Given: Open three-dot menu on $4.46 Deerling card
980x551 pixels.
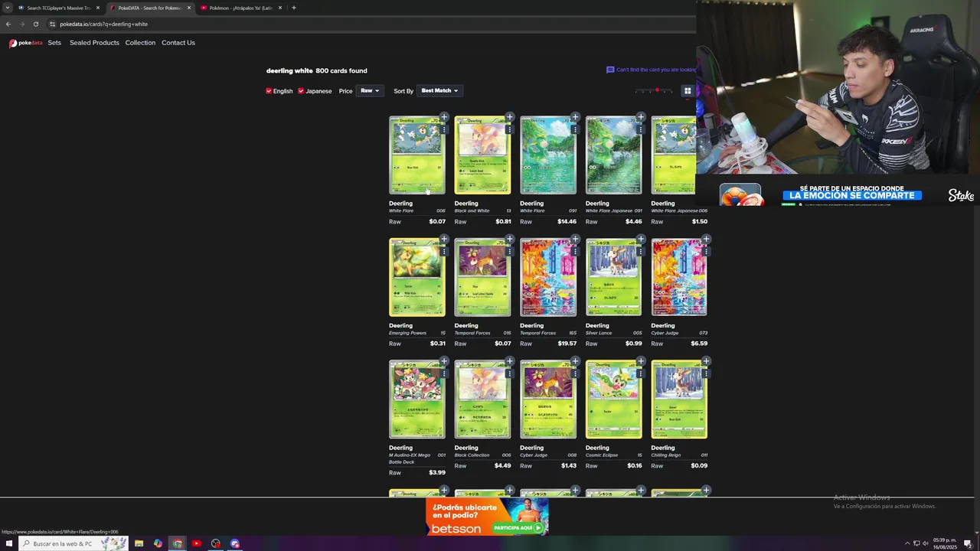Looking at the screenshot, I should (641, 129).
